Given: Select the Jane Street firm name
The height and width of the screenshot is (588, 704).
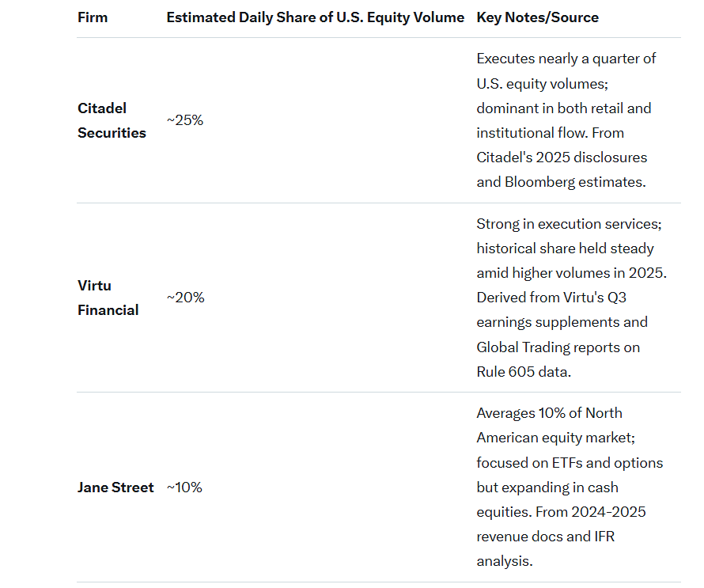Looking at the screenshot, I should 115,487.
